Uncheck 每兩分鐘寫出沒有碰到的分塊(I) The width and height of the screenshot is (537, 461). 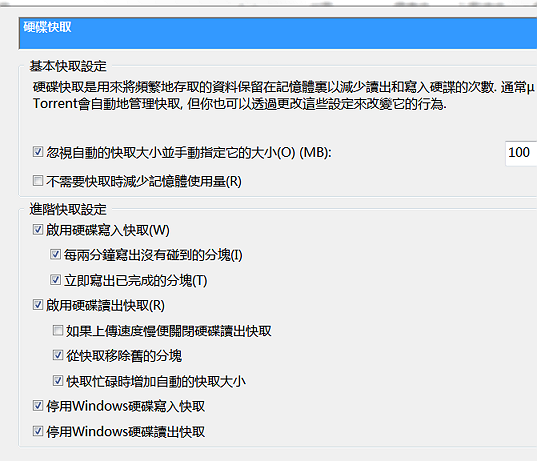55,254
